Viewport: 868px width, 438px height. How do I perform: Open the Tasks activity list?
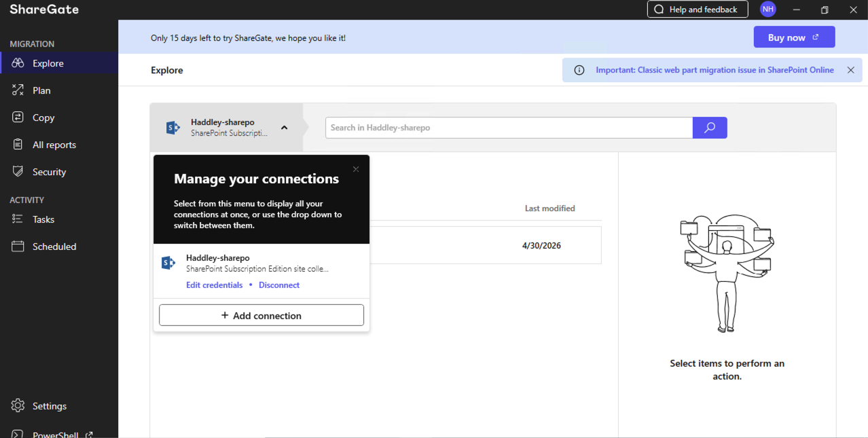pos(59,219)
